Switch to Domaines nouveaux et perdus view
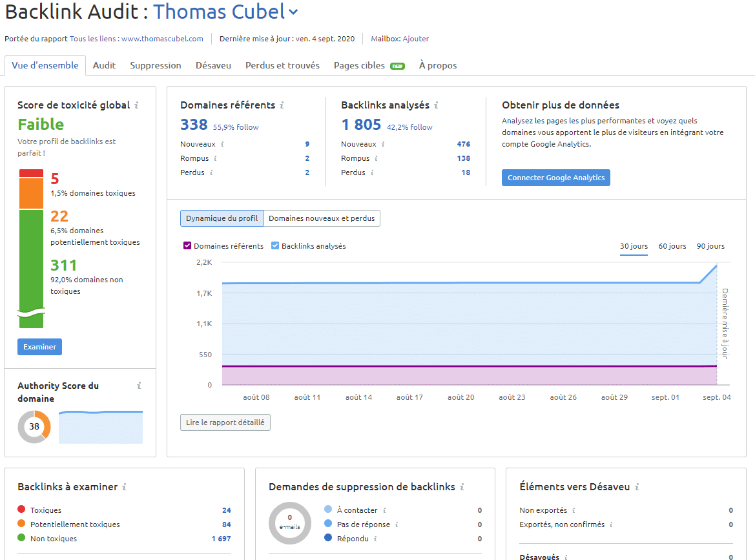The image size is (755, 560). coord(322,218)
